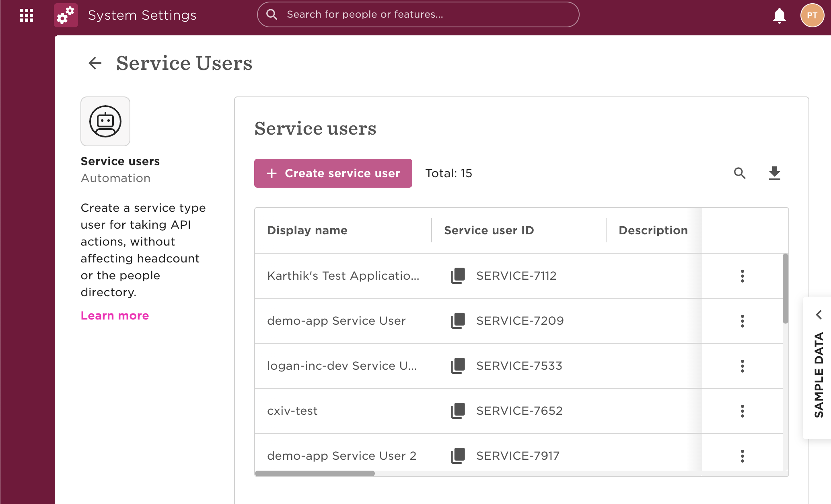The width and height of the screenshot is (831, 504).
Task: Click the horizontal table scrollbar
Action: [315, 473]
